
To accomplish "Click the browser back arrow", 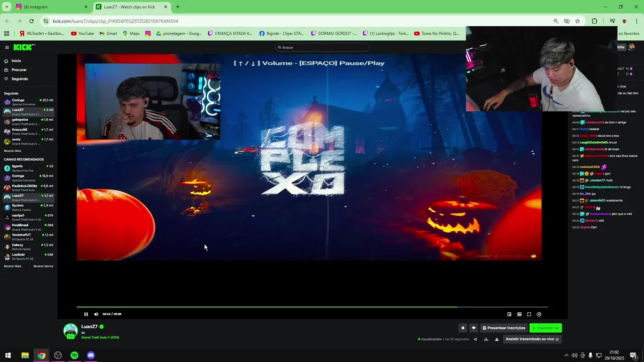I will point(7,21).
